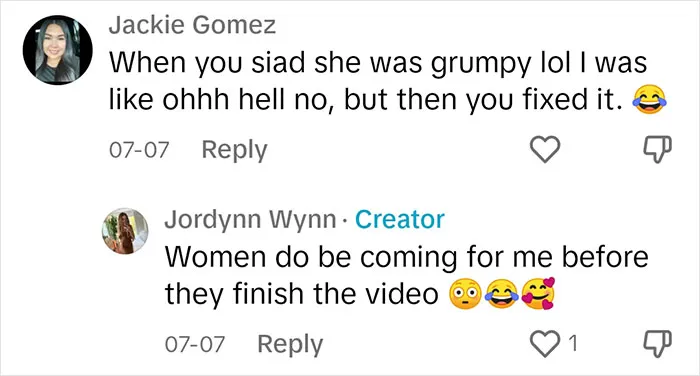
Task: Open Jackie Gomez's profile picture
Action: [x=58, y=50]
